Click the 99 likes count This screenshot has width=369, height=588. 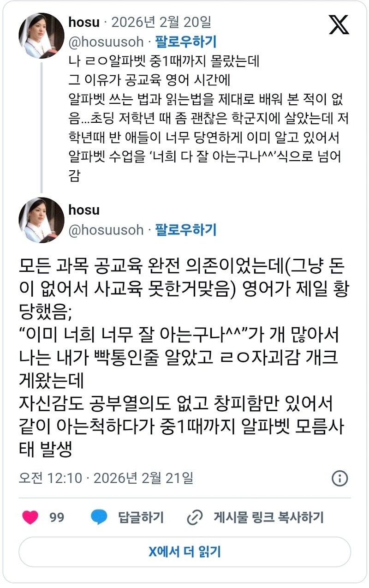pyautogui.click(x=57, y=517)
